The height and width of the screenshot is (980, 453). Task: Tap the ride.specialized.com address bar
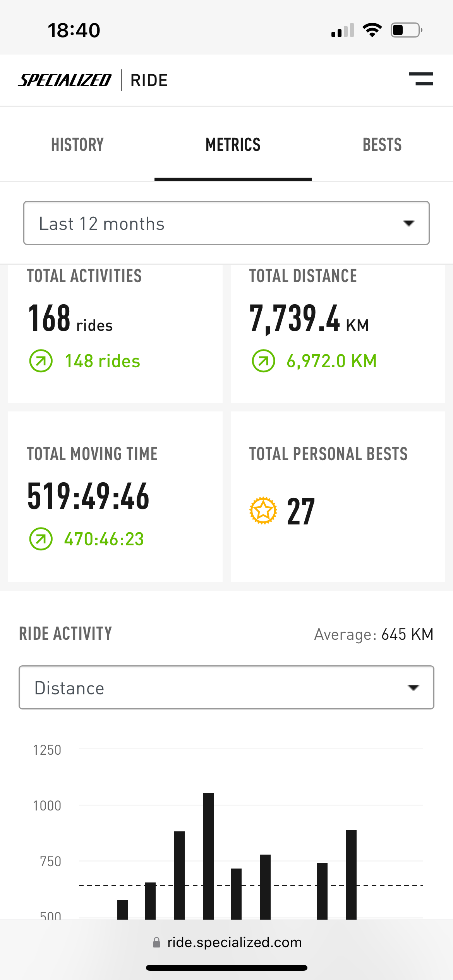pyautogui.click(x=226, y=942)
